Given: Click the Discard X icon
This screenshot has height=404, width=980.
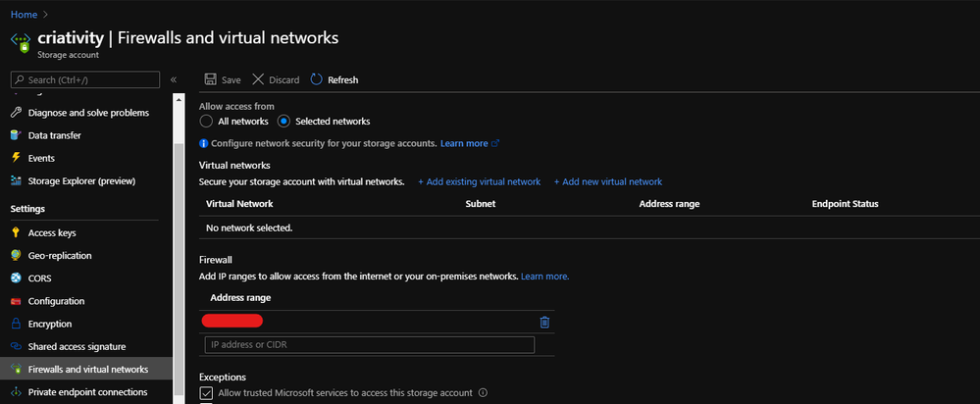Looking at the screenshot, I should pyautogui.click(x=259, y=79).
